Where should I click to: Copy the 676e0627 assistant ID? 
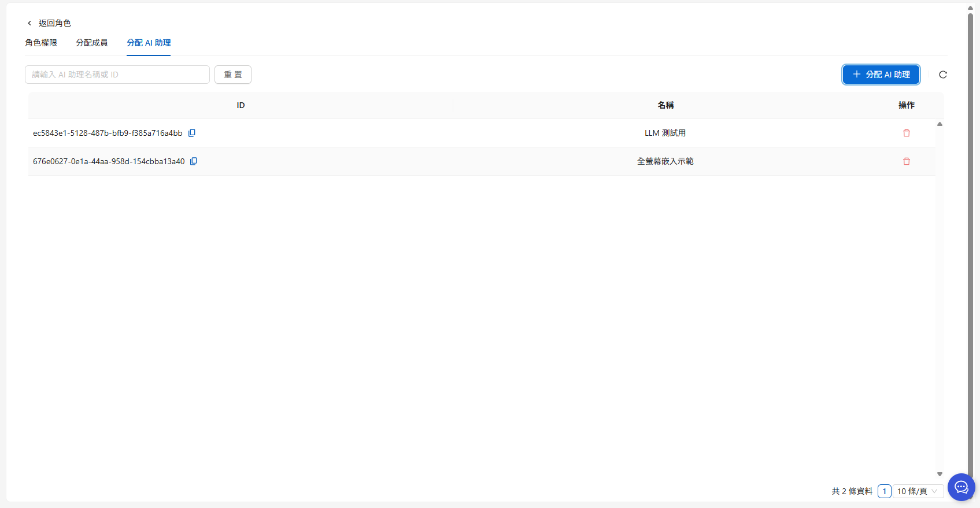coord(194,161)
